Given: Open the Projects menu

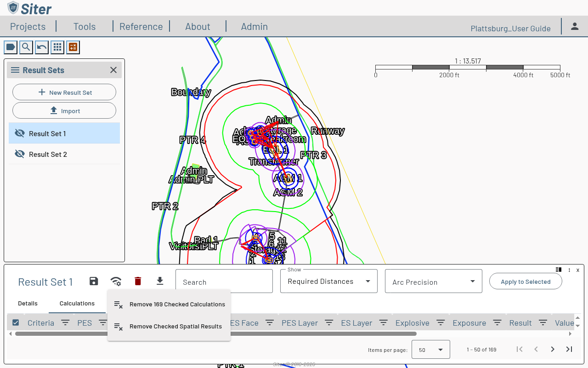Looking at the screenshot, I should 28,27.
